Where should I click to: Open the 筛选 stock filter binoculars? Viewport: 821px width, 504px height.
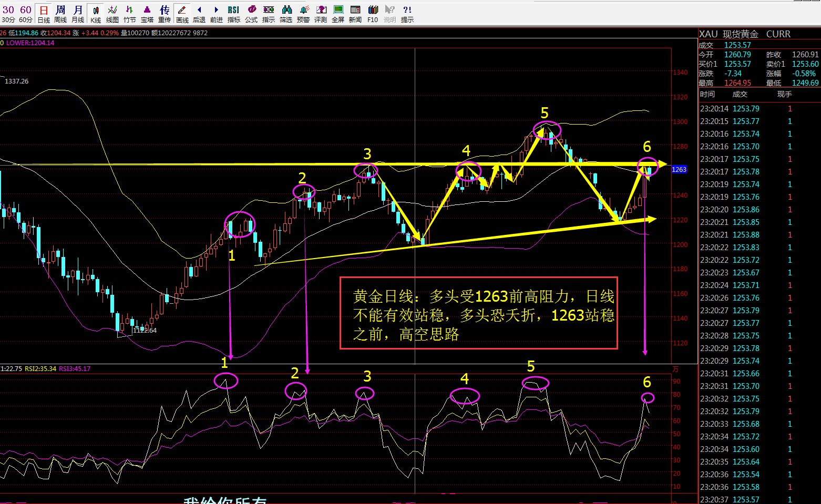pos(286,14)
